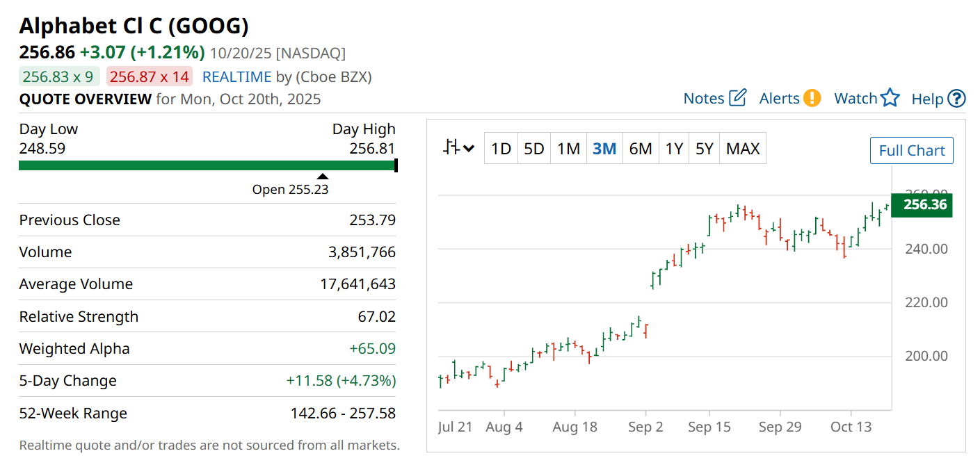Click the green bid price 256.83 x 9

(x=59, y=77)
